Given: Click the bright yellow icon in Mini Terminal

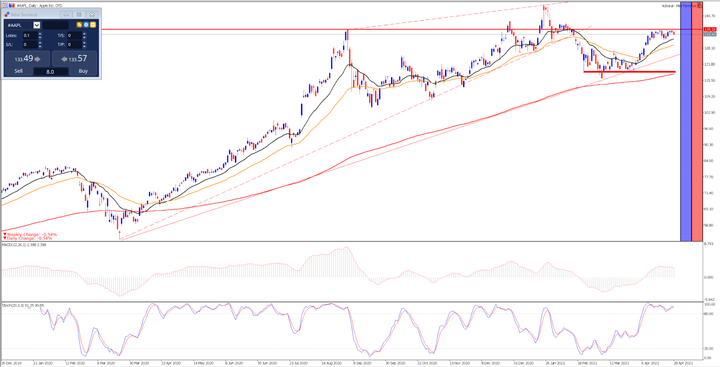Looking at the screenshot, I should [x=93, y=25].
